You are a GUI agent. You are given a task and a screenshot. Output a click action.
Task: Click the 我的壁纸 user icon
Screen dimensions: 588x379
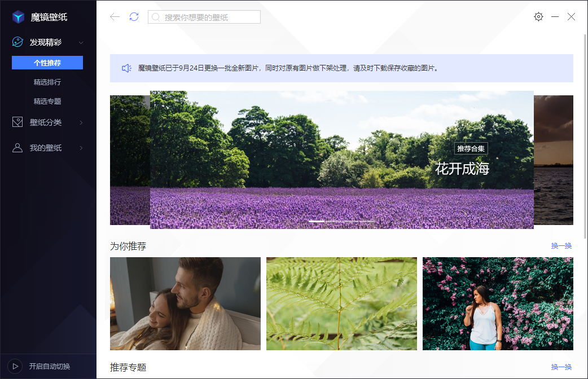(x=17, y=148)
